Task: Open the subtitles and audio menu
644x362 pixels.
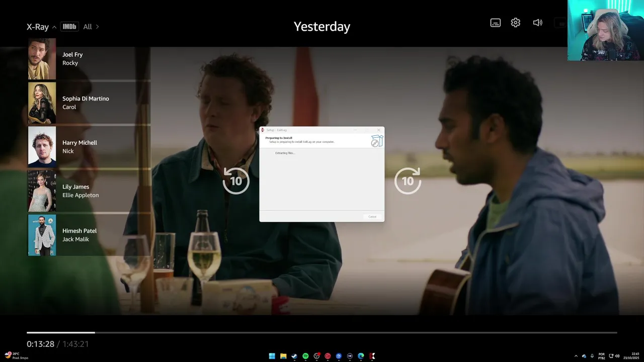Action: tap(496, 23)
